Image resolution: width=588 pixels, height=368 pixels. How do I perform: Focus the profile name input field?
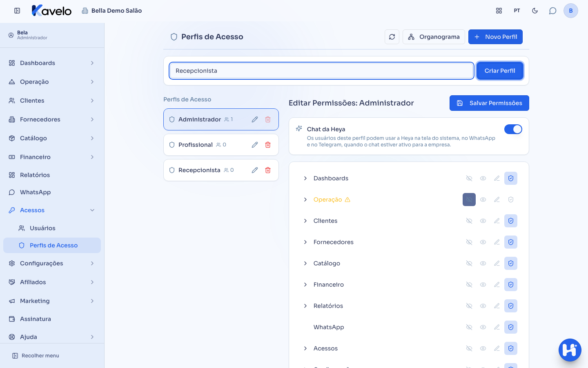[321, 71]
